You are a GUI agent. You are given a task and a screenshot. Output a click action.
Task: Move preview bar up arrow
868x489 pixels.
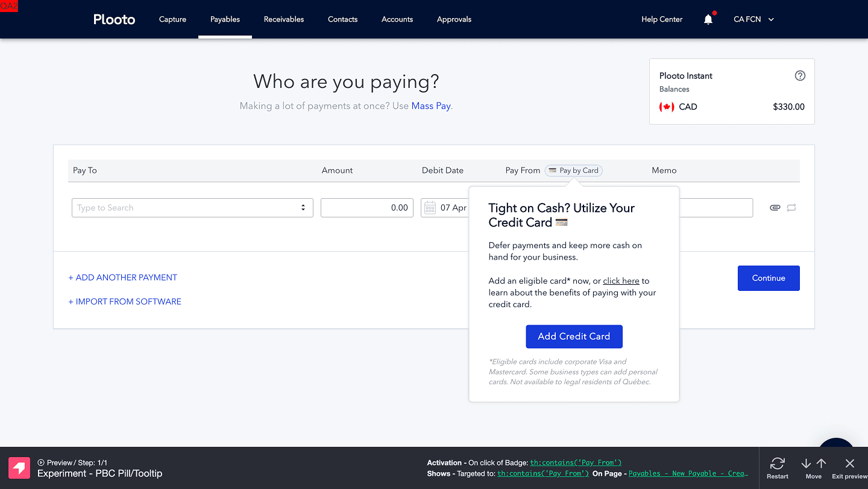coord(821,463)
